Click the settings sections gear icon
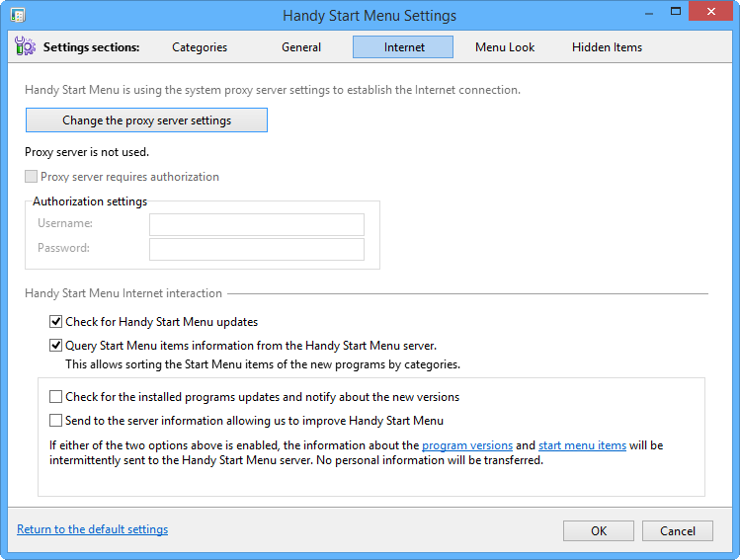The height and width of the screenshot is (560, 740). pos(25,46)
